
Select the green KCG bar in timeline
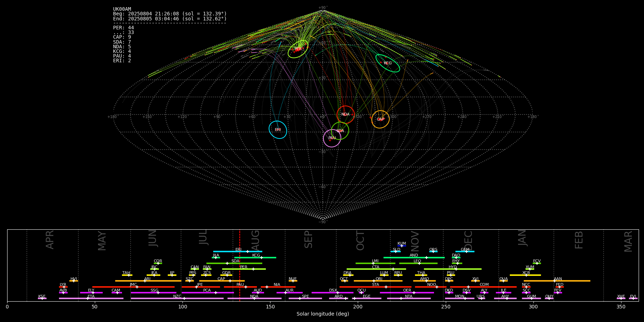point(255,257)
